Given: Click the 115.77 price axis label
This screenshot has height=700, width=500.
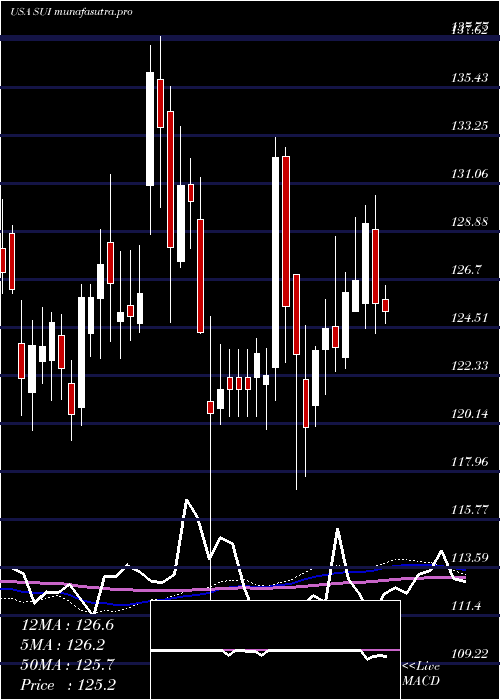Looking at the screenshot, I should 469,509.
